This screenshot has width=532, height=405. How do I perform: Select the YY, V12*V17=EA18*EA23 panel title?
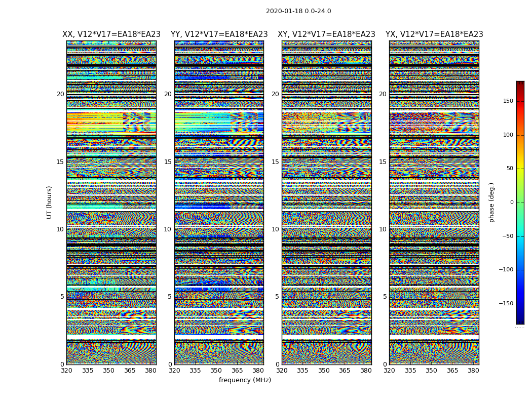(x=219, y=34)
